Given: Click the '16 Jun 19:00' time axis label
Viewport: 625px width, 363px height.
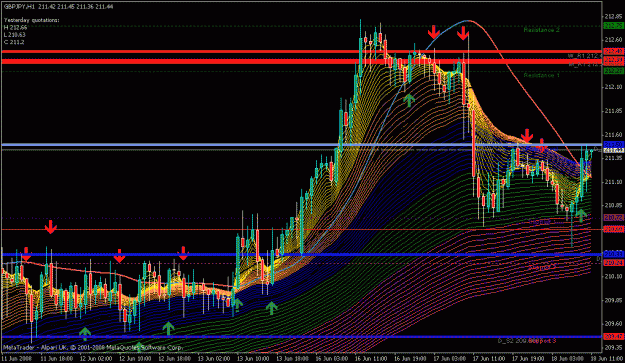Looking at the screenshot, I should (410, 359).
